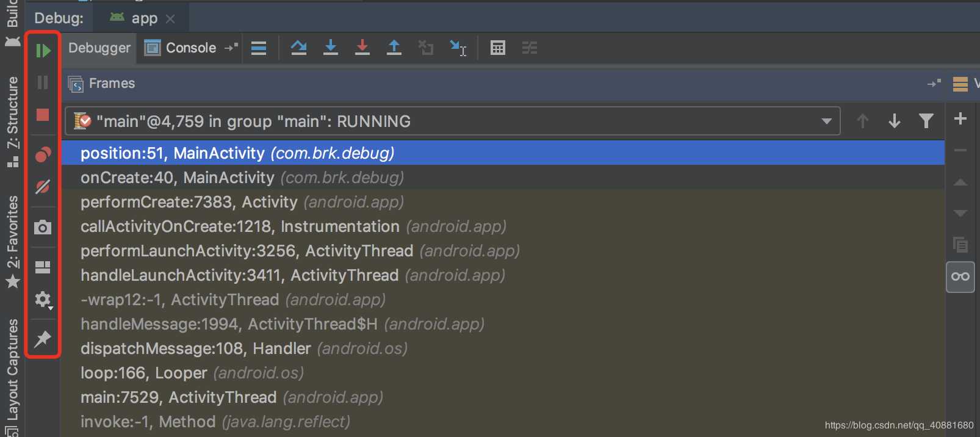Step Out of current method
Viewport: 980px width, 437px height.
(394, 48)
